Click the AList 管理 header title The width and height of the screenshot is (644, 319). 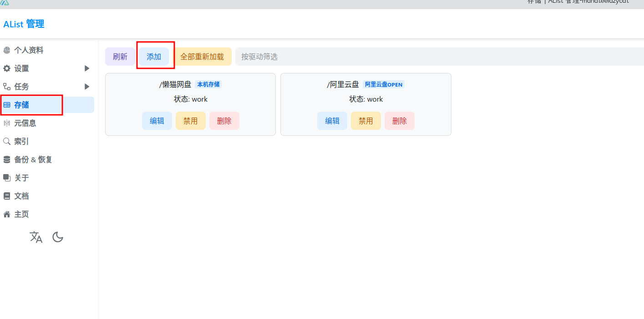24,24
